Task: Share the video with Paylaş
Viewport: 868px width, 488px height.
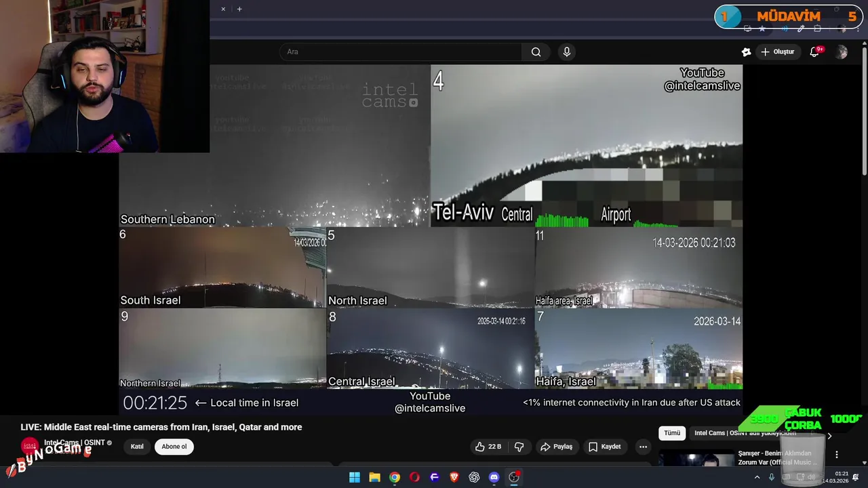Action: 557,447
